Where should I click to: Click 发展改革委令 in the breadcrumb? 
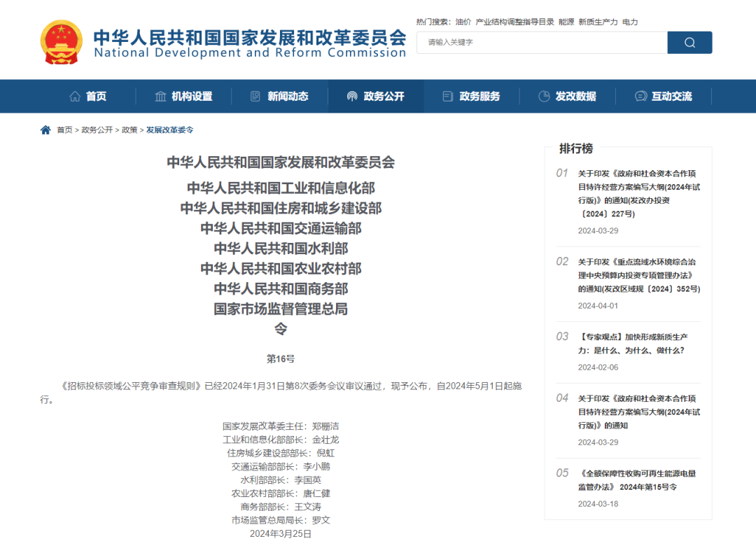pyautogui.click(x=169, y=129)
